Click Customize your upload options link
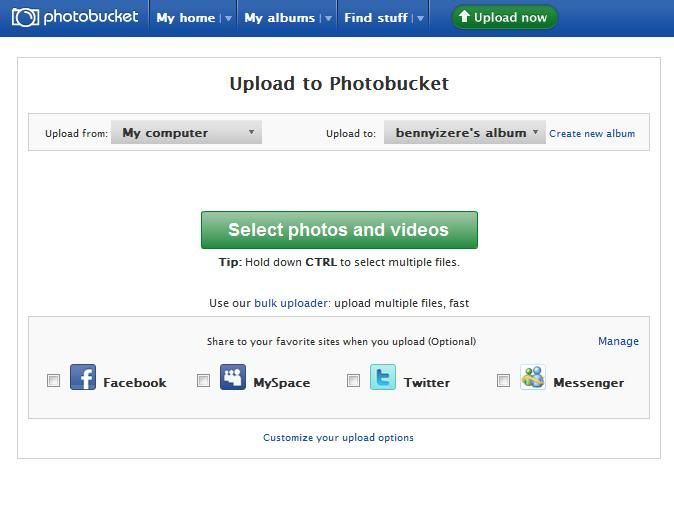The width and height of the screenshot is (674, 506). [x=338, y=438]
